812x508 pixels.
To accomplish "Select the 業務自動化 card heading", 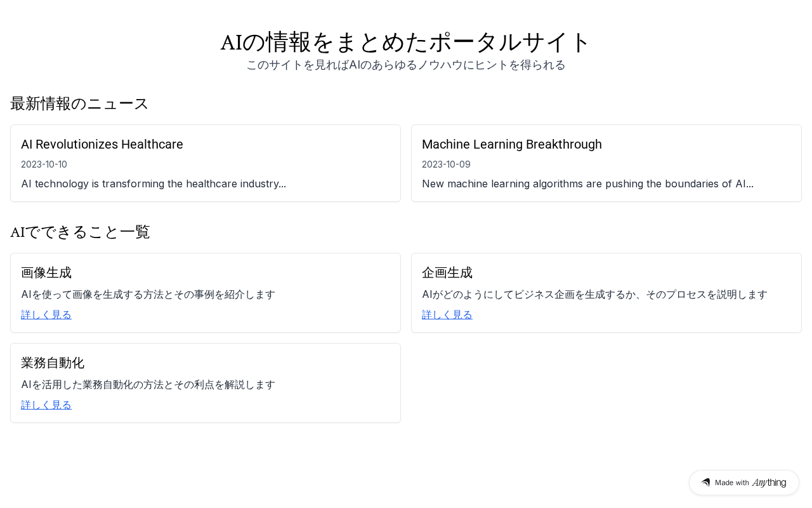I will (x=53, y=363).
